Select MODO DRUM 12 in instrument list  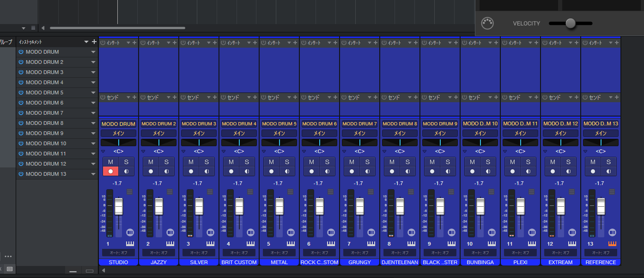pyautogui.click(x=57, y=164)
